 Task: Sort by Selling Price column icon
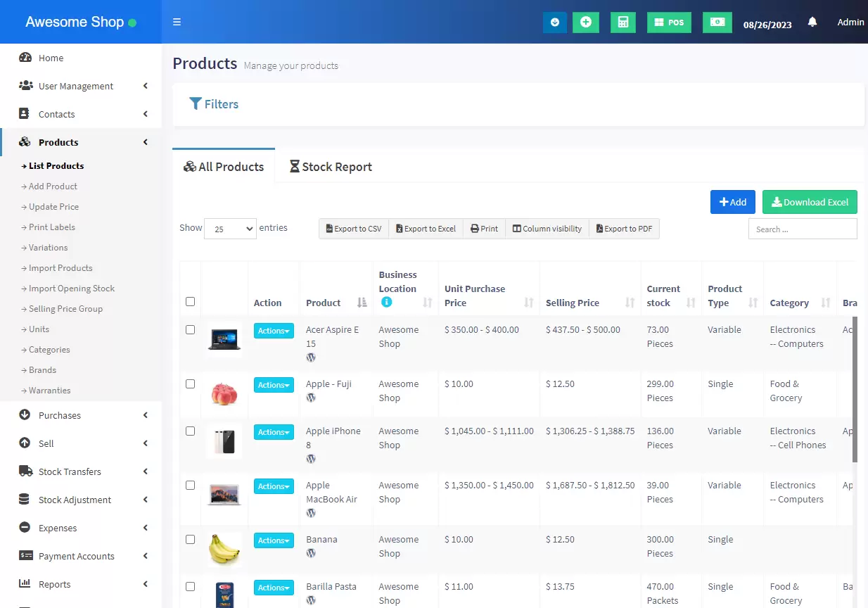pos(630,303)
